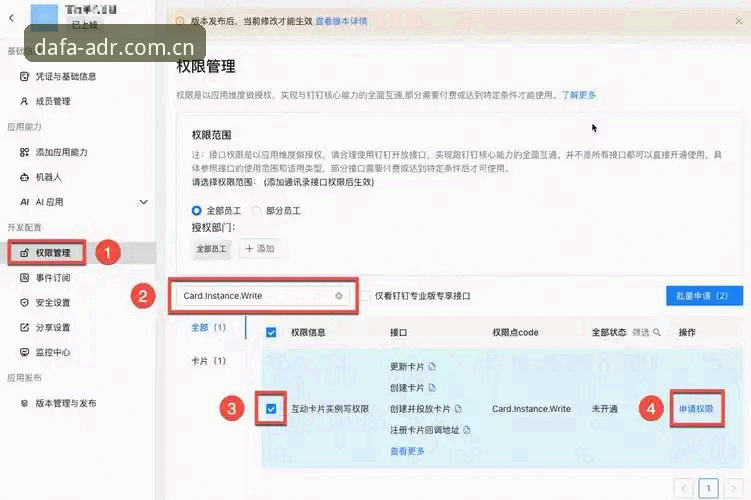Open the 更新卡片 doc icon
This screenshot has height=500, width=751.
tap(432, 366)
